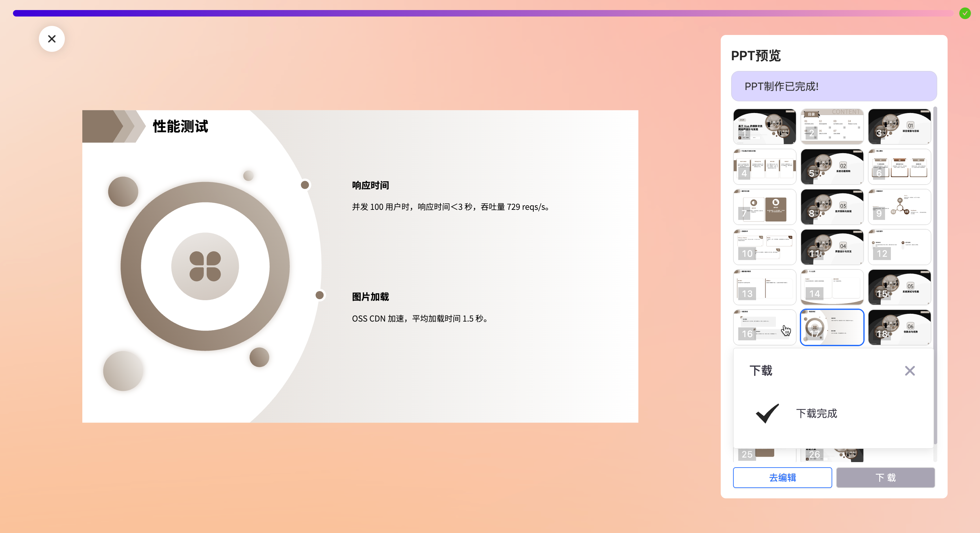Click the purple generation progress bar
This screenshot has height=533, width=980.
click(483, 13)
